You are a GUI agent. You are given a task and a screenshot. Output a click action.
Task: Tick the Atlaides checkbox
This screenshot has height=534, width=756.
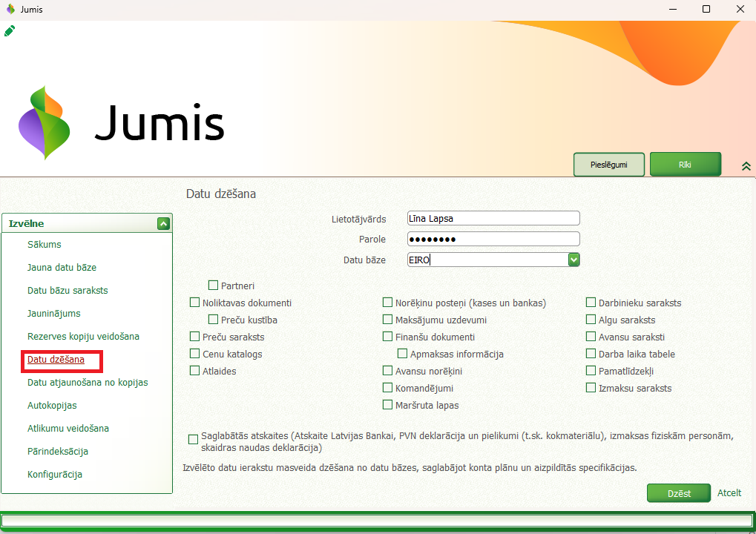point(195,371)
